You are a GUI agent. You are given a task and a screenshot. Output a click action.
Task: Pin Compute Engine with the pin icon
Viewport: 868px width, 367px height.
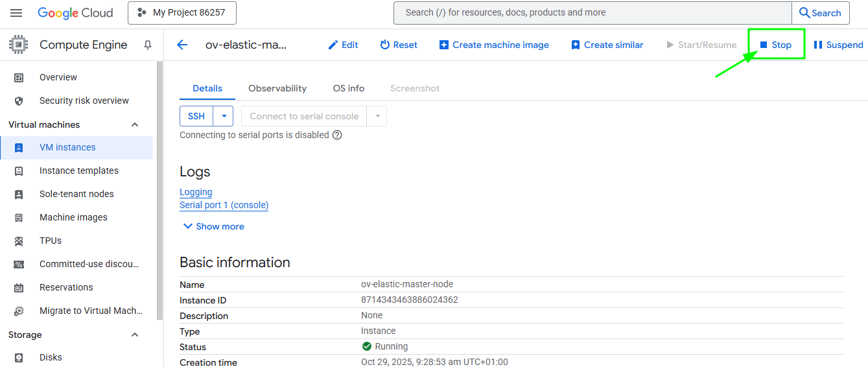pyautogui.click(x=148, y=45)
